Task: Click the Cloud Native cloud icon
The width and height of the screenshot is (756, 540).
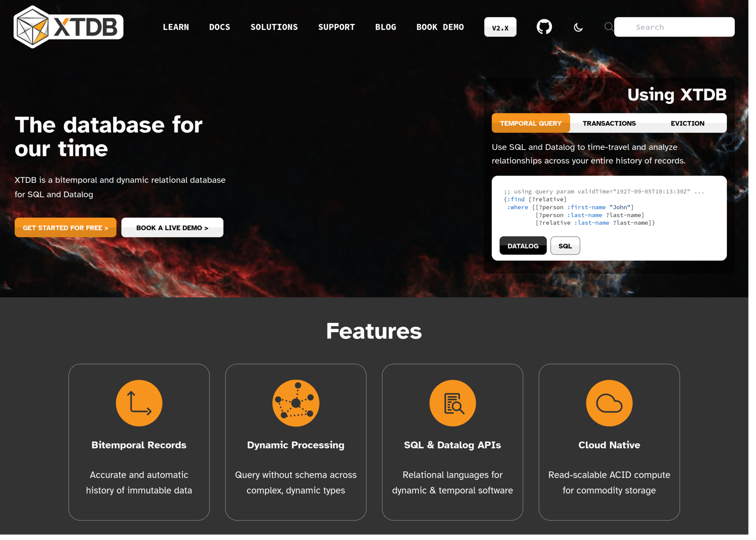Action: (x=609, y=403)
